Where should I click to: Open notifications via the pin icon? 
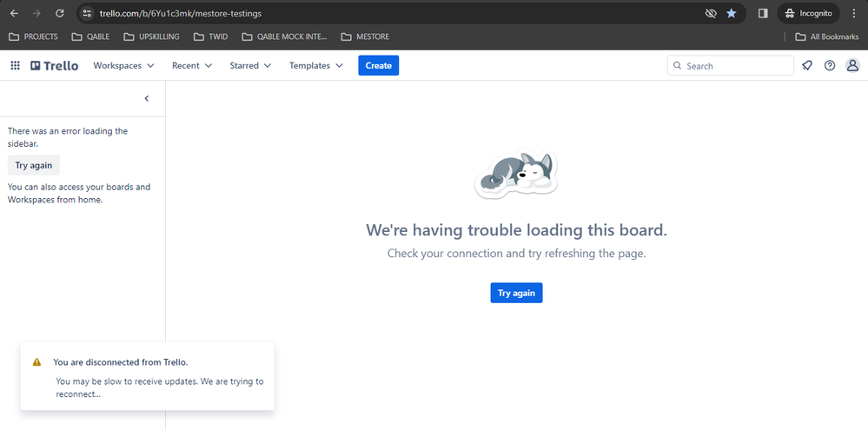[x=807, y=65]
